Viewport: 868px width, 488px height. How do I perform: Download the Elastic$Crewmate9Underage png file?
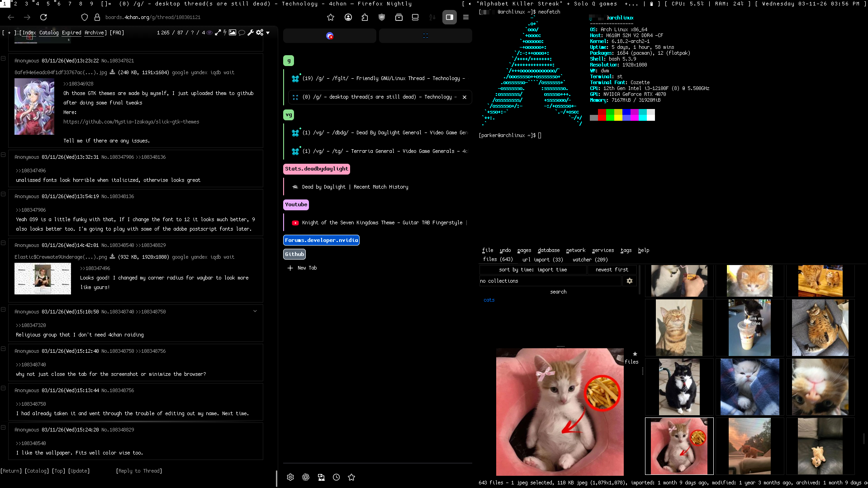click(112, 256)
